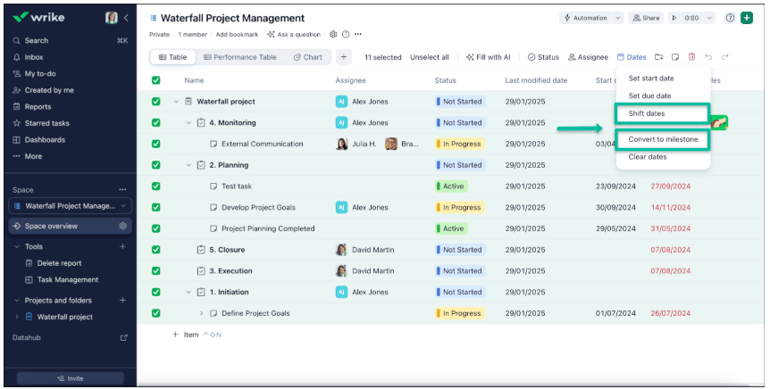The height and width of the screenshot is (389, 770).
Task: Open Created by me
Action: [49, 90]
